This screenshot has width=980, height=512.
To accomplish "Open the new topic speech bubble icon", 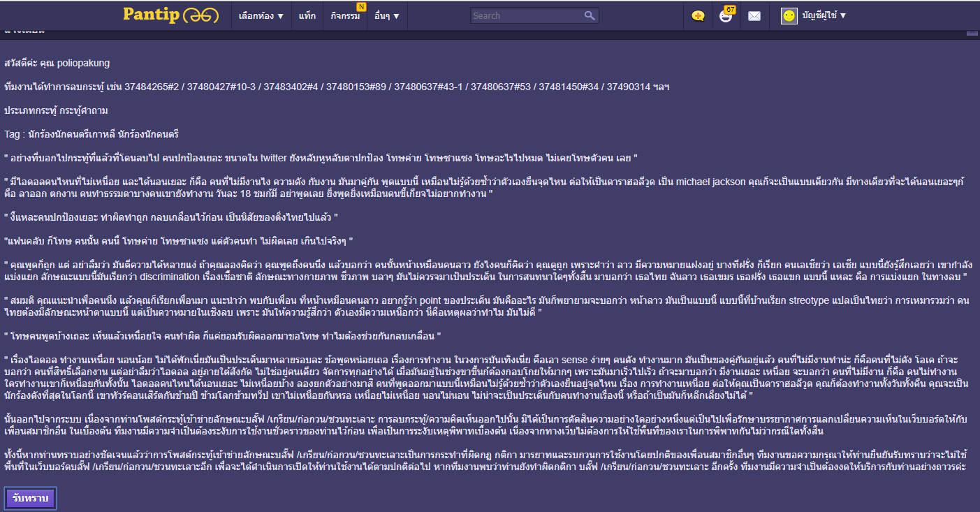I will [698, 15].
